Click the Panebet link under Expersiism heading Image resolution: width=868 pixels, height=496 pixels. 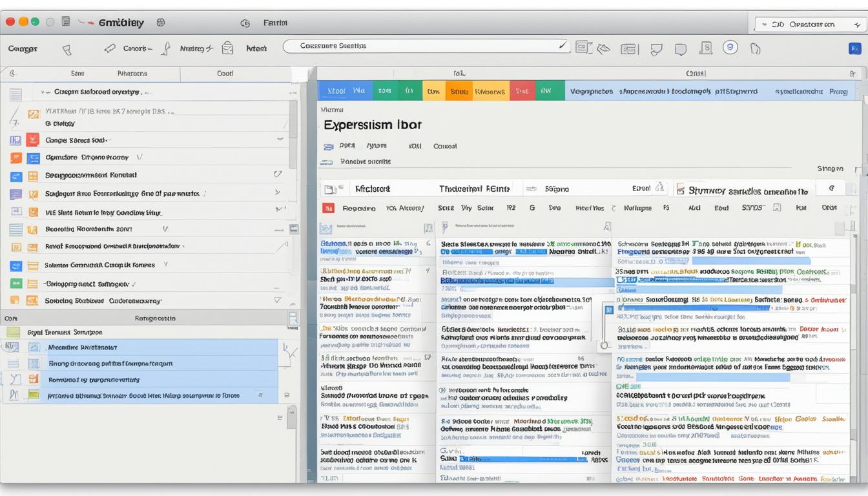[365, 161]
